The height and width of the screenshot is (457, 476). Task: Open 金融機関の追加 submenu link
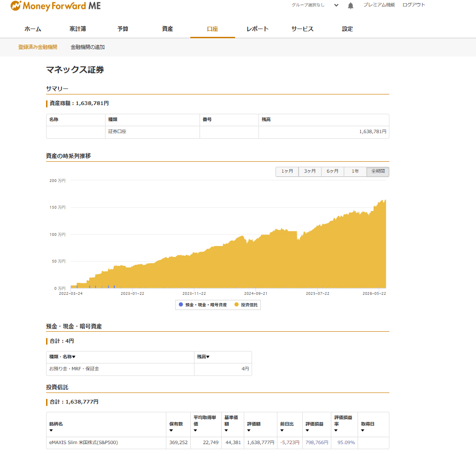pyautogui.click(x=88, y=47)
